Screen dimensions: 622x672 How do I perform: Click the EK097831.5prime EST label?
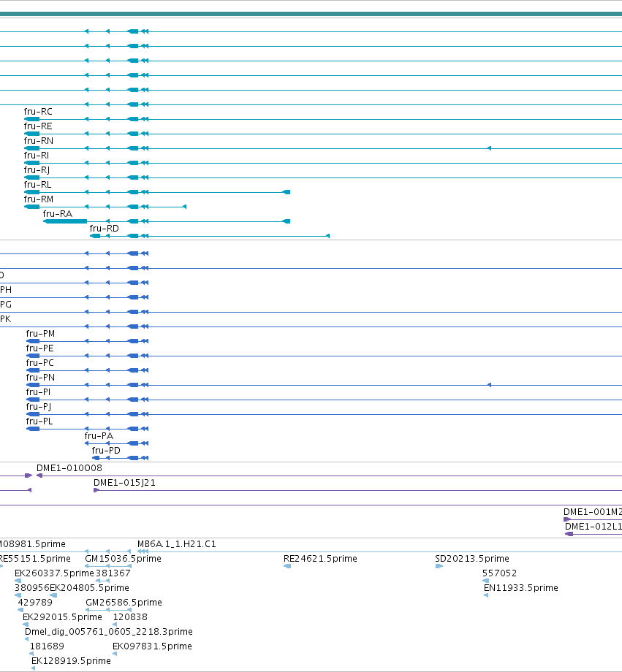click(152, 646)
